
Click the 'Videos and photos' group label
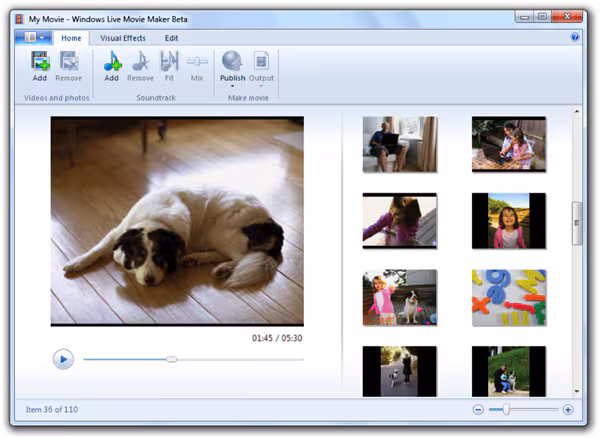57,98
